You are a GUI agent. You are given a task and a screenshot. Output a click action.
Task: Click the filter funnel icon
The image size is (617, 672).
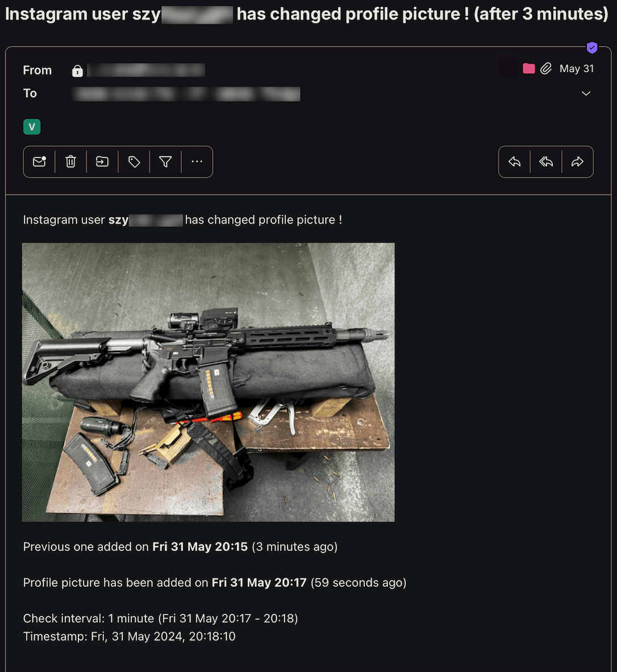(x=166, y=161)
